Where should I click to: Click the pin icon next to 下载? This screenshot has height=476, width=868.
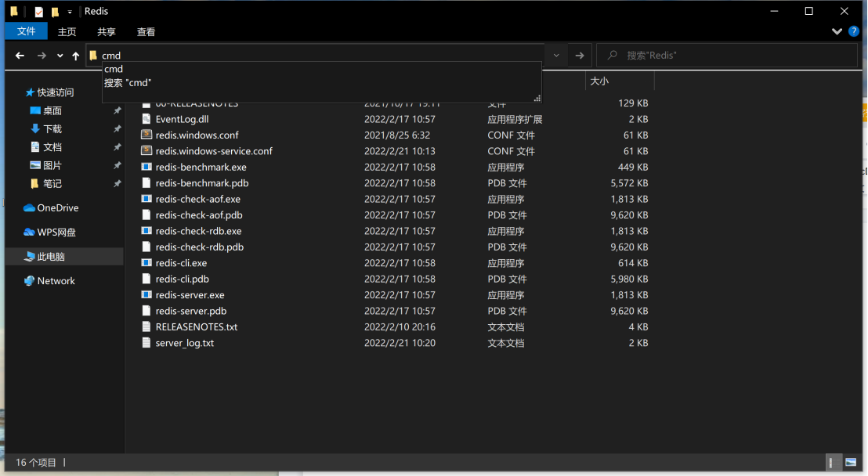(118, 129)
